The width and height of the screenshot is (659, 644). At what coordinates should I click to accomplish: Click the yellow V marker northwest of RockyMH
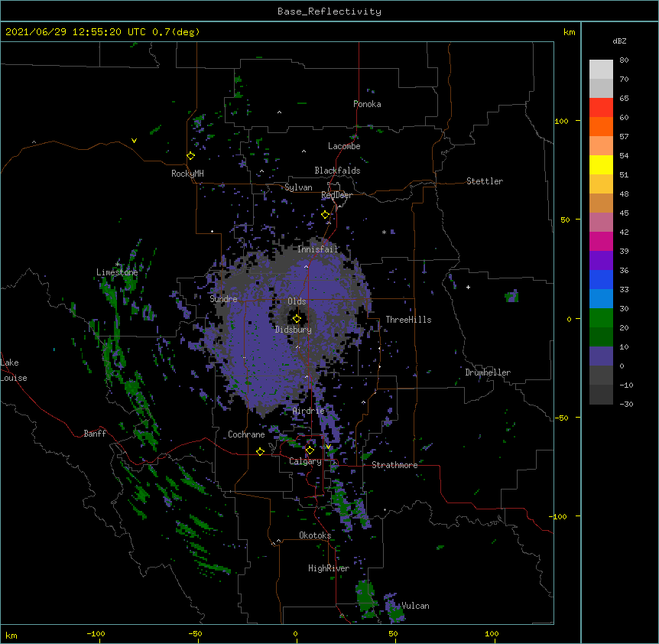(x=134, y=141)
